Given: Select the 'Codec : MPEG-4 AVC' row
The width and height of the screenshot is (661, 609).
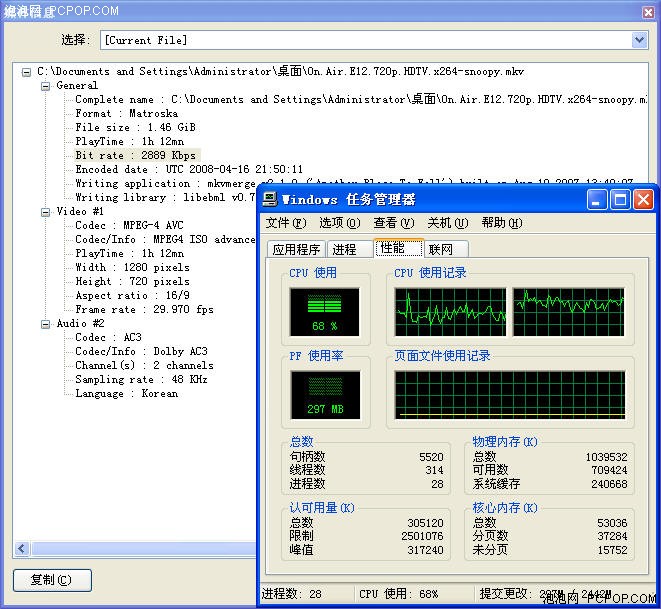Looking at the screenshot, I should pyautogui.click(x=129, y=225).
